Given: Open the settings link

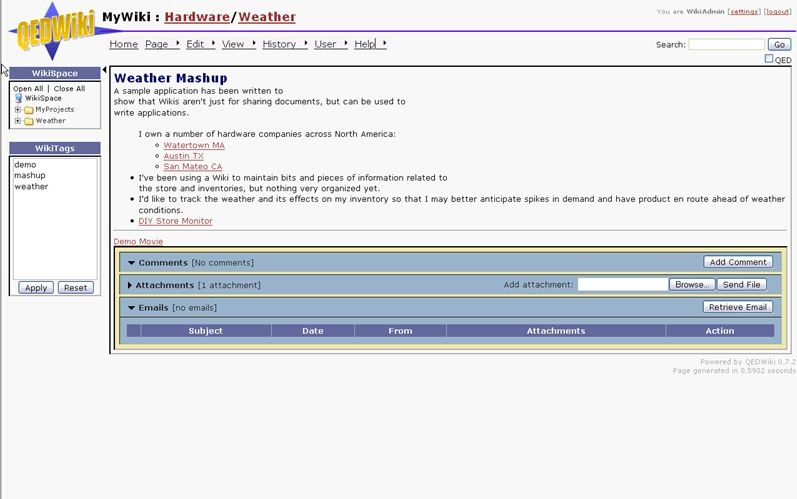Looking at the screenshot, I should pyautogui.click(x=744, y=11).
